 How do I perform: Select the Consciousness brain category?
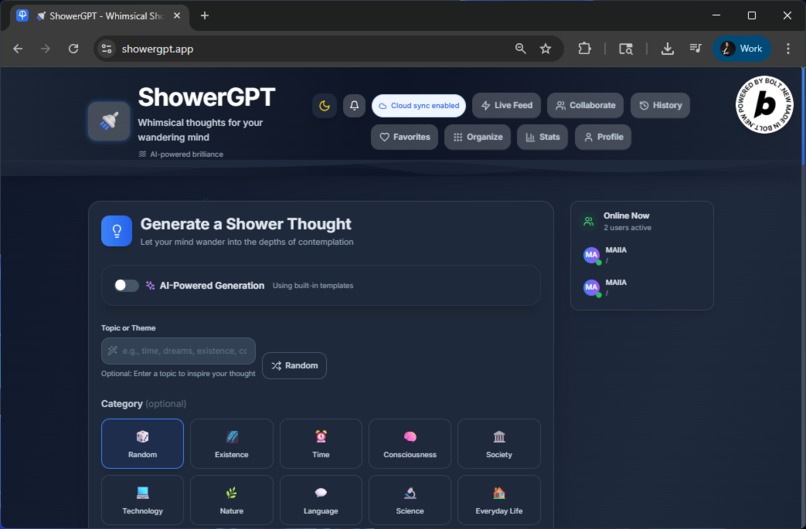[x=410, y=444]
